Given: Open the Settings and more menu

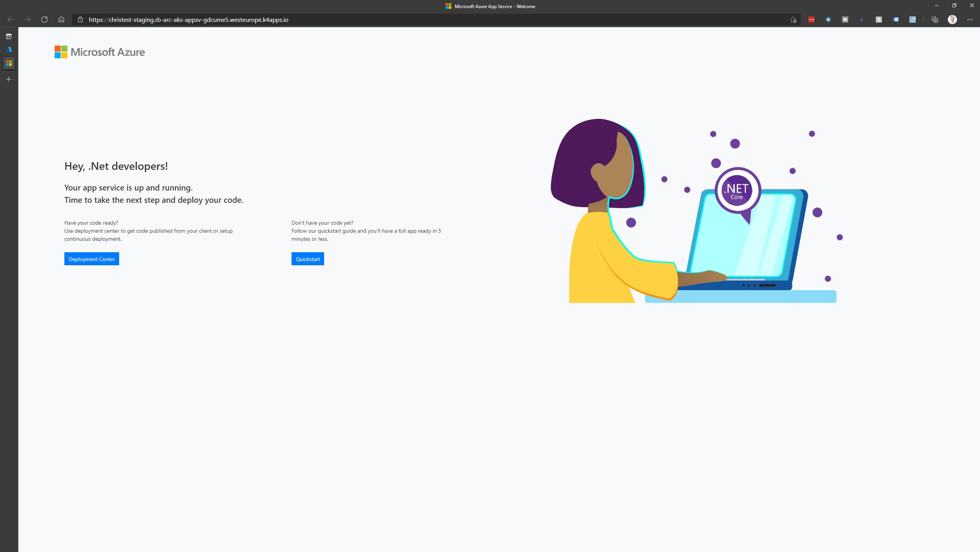Looking at the screenshot, I should pyautogui.click(x=970, y=19).
